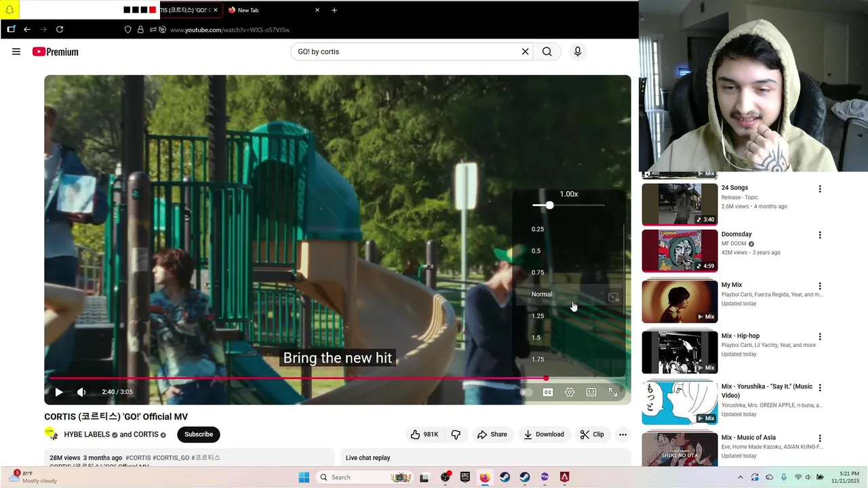Open the Mix - Hip-hop thumbnail

679,352
